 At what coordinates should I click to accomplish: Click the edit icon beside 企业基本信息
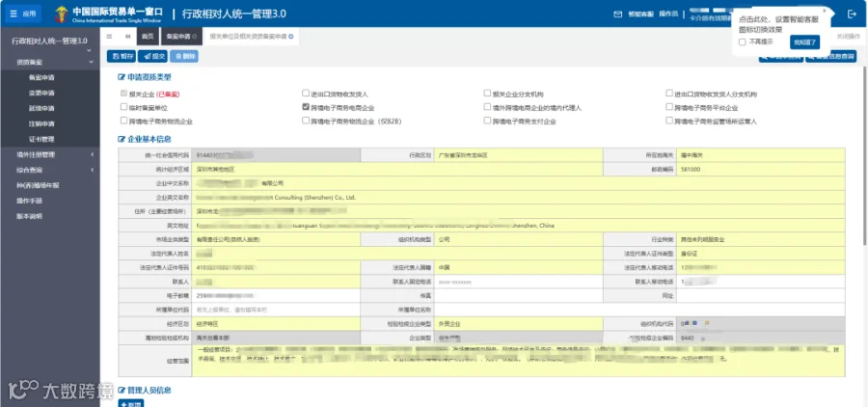pyautogui.click(x=122, y=139)
